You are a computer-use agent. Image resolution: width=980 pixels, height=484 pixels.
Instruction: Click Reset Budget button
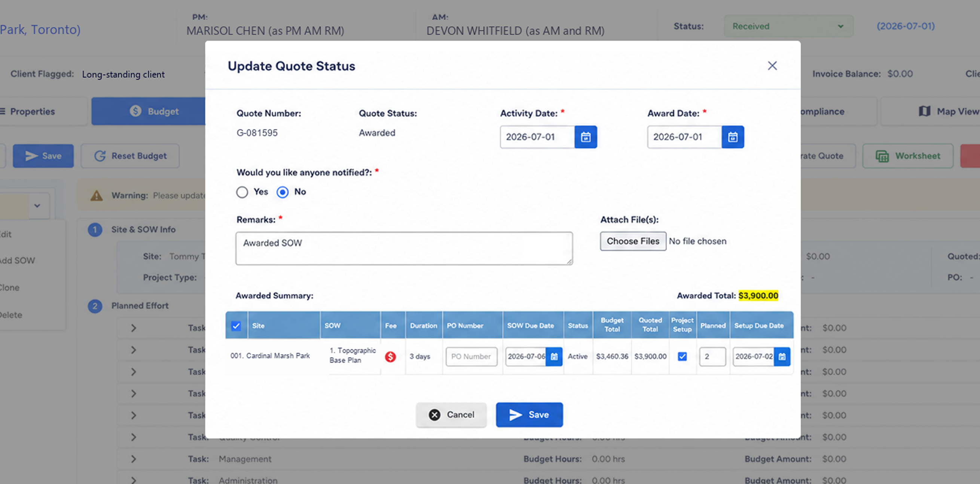coord(130,156)
